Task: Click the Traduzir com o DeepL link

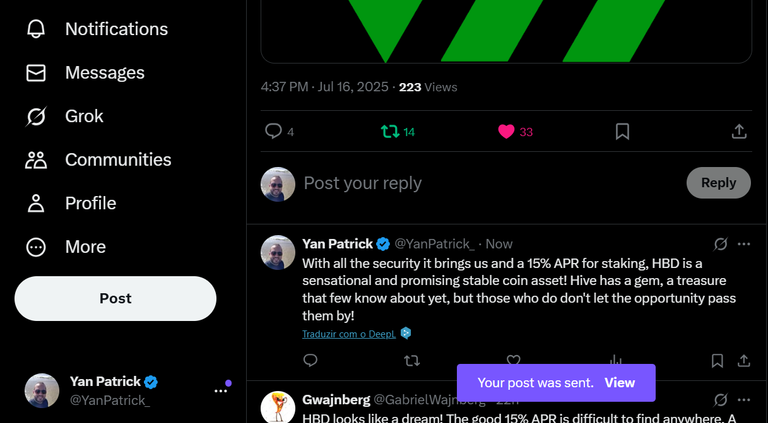Action: [349, 334]
